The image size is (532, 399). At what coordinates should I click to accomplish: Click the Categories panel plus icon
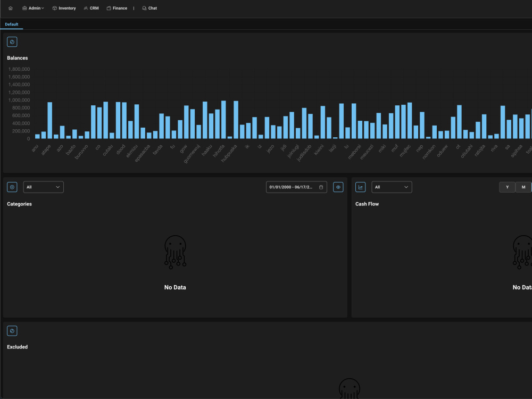click(12, 187)
